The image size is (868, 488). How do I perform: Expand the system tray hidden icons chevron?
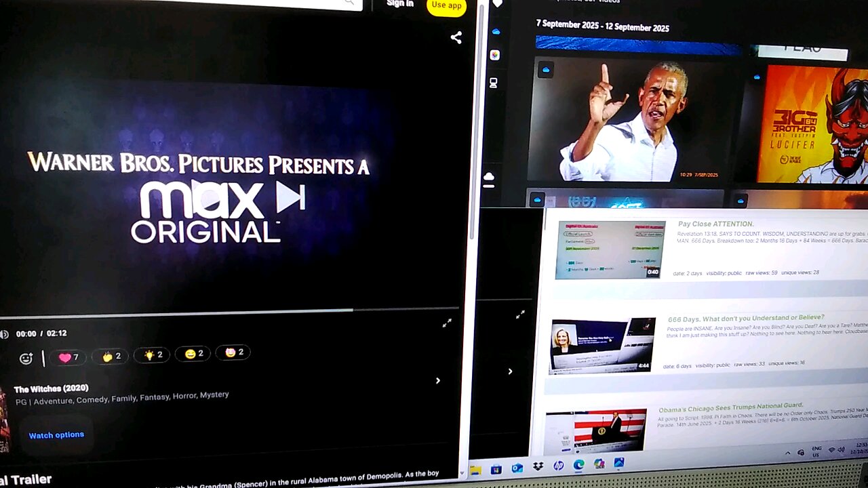[x=788, y=453]
